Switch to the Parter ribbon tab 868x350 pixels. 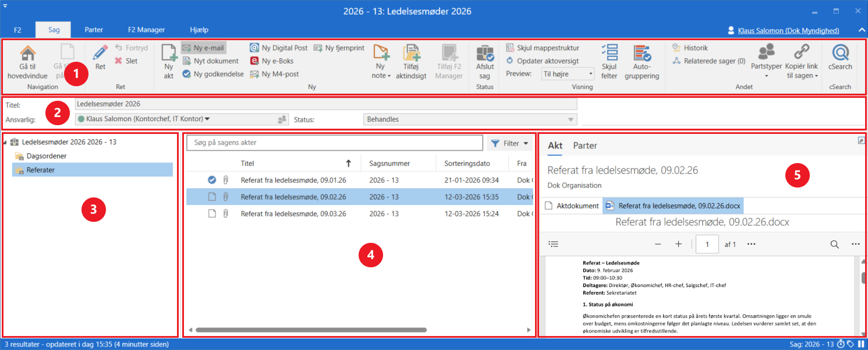pyautogui.click(x=94, y=30)
